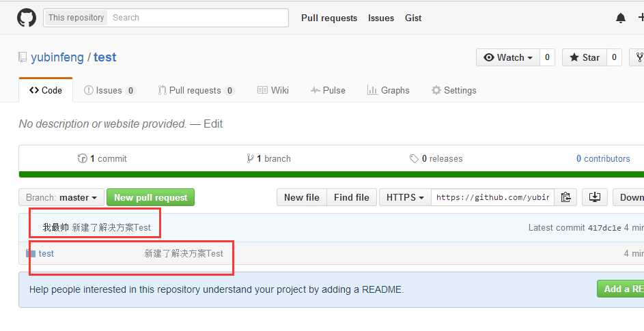The width and height of the screenshot is (644, 331).
Task: View the 1 branch link
Action: coord(268,158)
